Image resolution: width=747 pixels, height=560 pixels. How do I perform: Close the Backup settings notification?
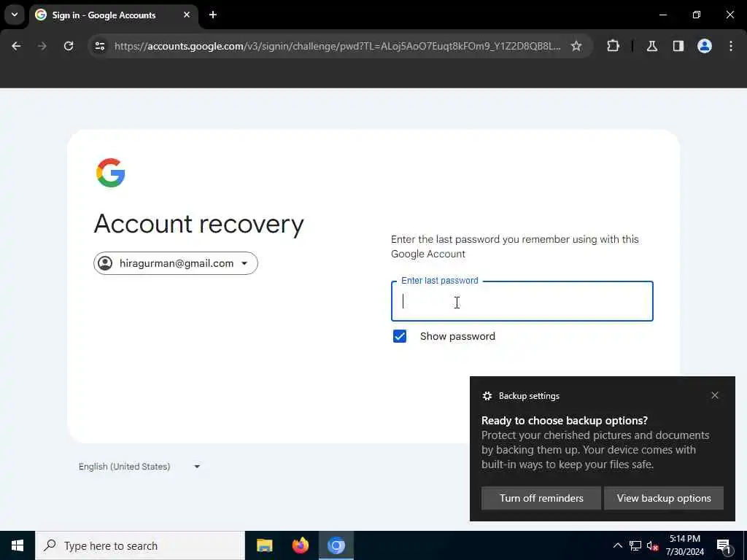tap(715, 396)
